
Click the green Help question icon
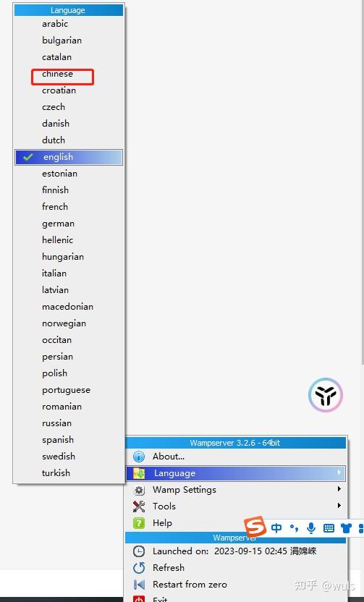[139, 523]
